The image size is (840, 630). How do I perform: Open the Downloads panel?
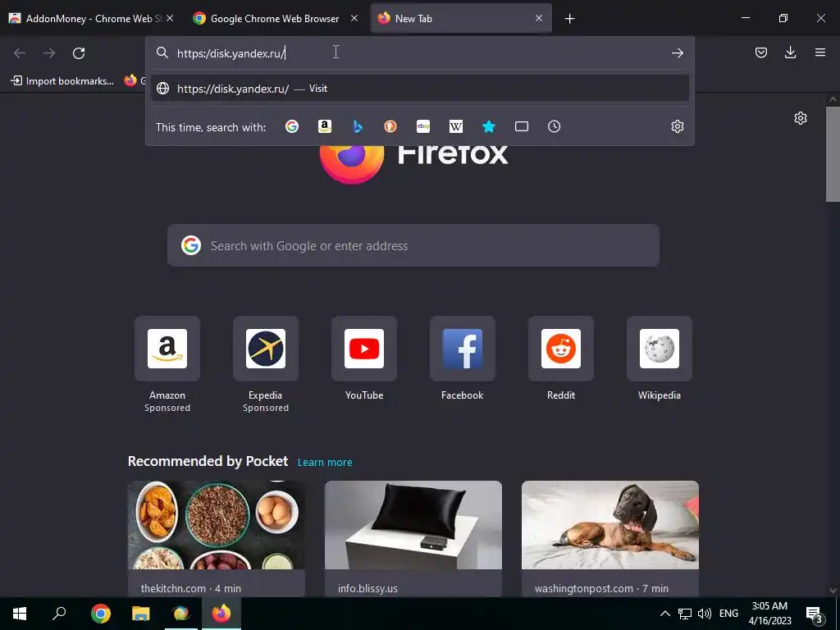tap(790, 52)
